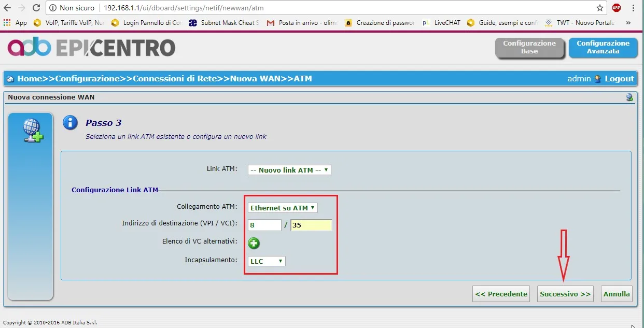644x328 pixels.
Task: Bookmark this page with the star icon
Action: [x=599, y=8]
